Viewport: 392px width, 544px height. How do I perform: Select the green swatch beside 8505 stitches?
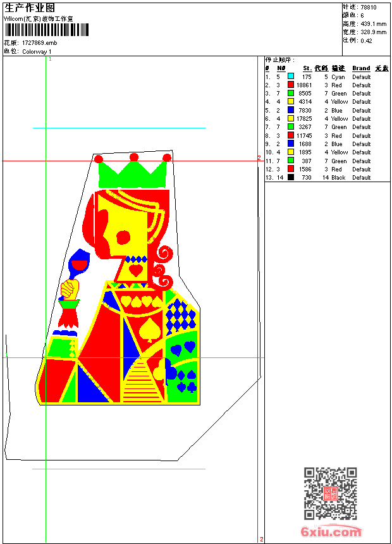[291, 93]
